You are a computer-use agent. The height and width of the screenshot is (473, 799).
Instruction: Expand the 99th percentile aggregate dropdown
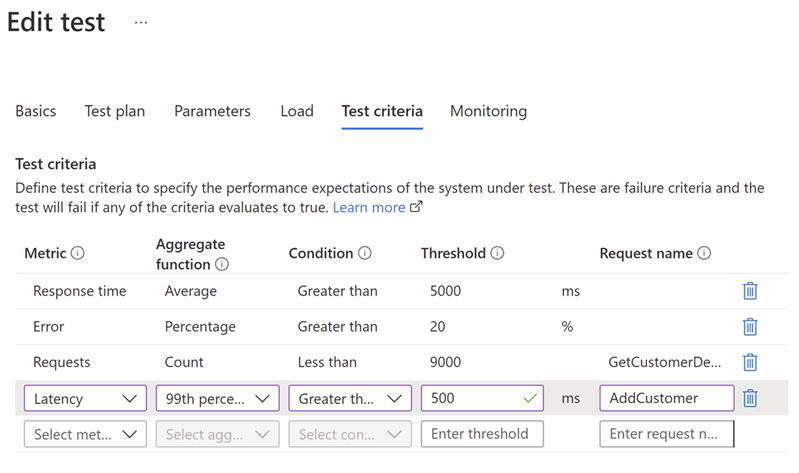pos(217,398)
